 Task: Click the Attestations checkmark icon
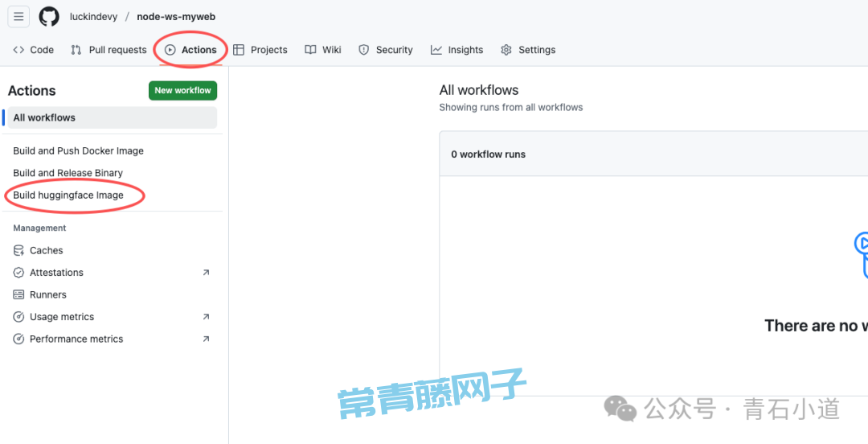pyautogui.click(x=18, y=273)
